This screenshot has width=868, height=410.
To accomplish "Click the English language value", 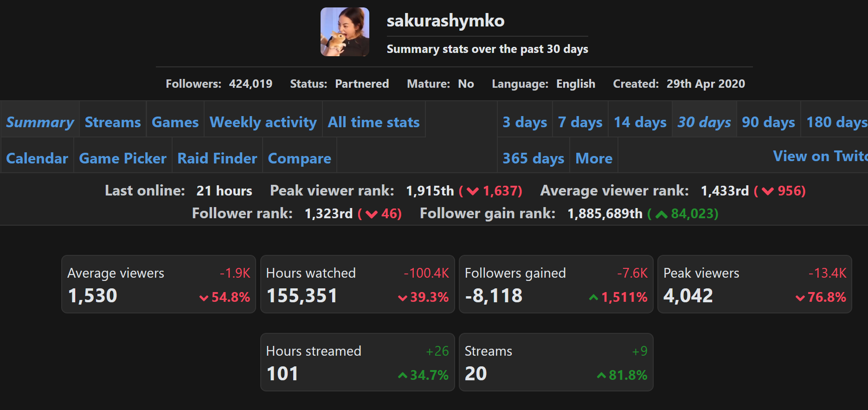I will (x=576, y=84).
